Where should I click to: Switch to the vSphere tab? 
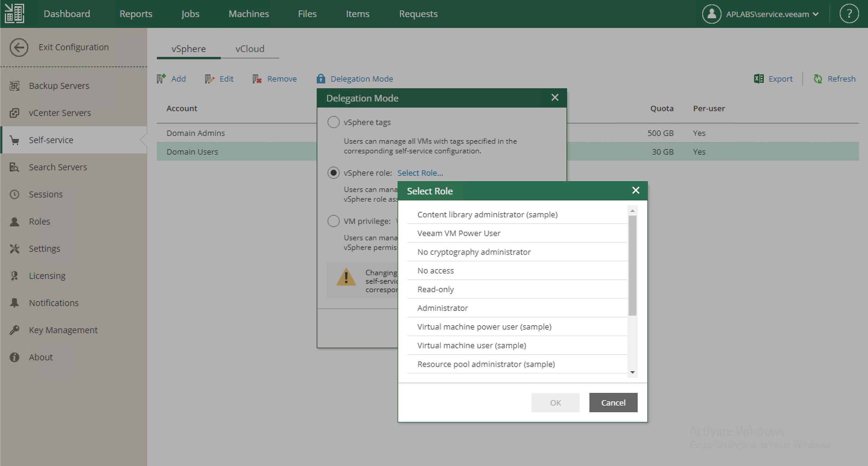pos(188,49)
